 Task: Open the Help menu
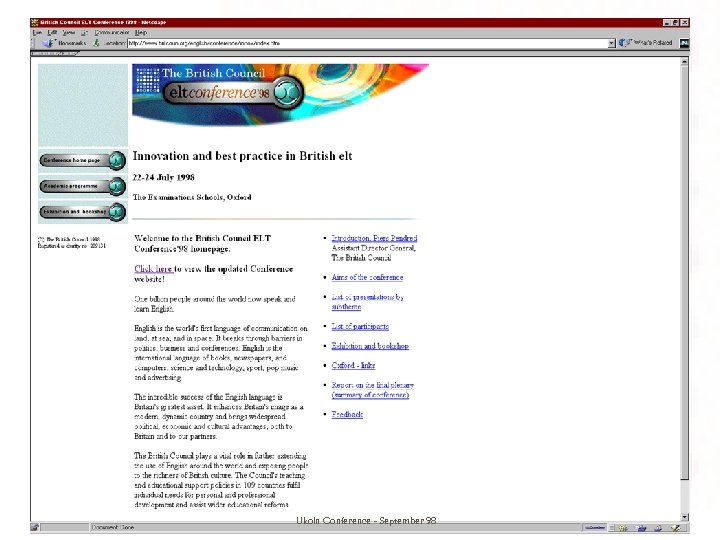click(141, 33)
